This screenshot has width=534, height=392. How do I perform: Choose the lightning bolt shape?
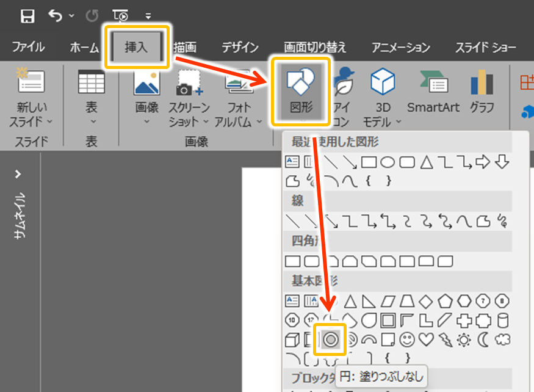pyautogui.click(x=445, y=339)
